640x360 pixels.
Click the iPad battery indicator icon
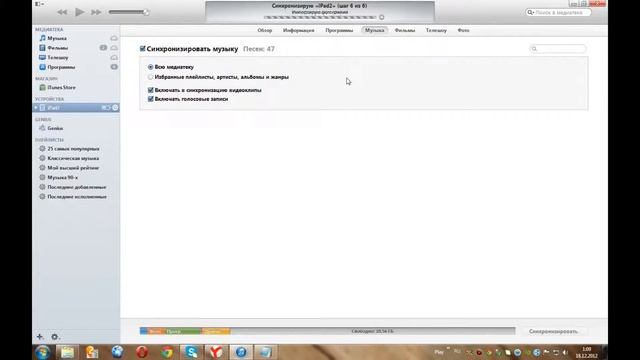tap(106, 107)
